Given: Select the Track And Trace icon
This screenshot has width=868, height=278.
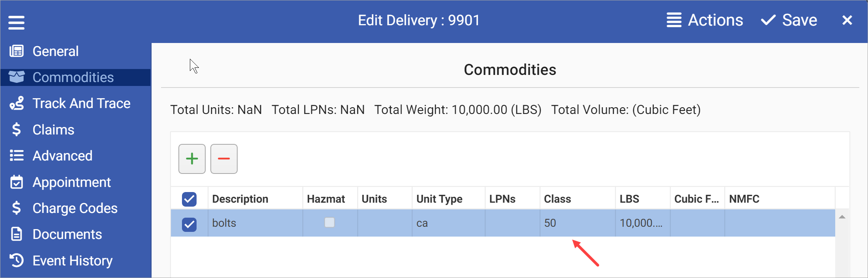Looking at the screenshot, I should (x=16, y=103).
